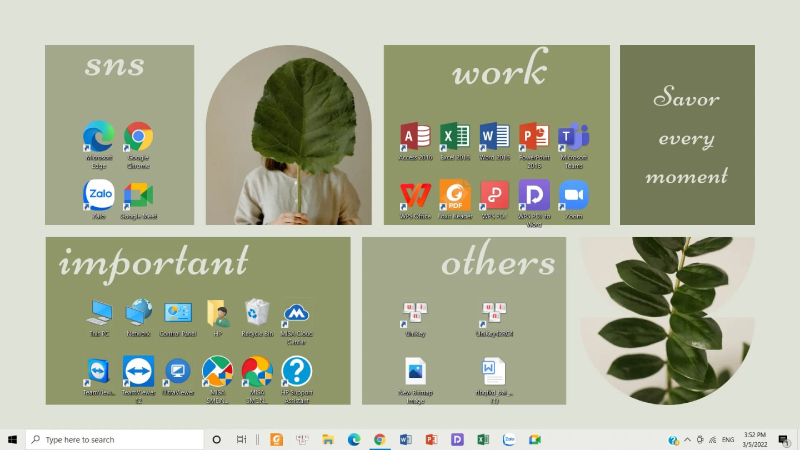Select the Foxit Reader desktop shortcut
This screenshot has height=450, width=800.
tap(455, 199)
